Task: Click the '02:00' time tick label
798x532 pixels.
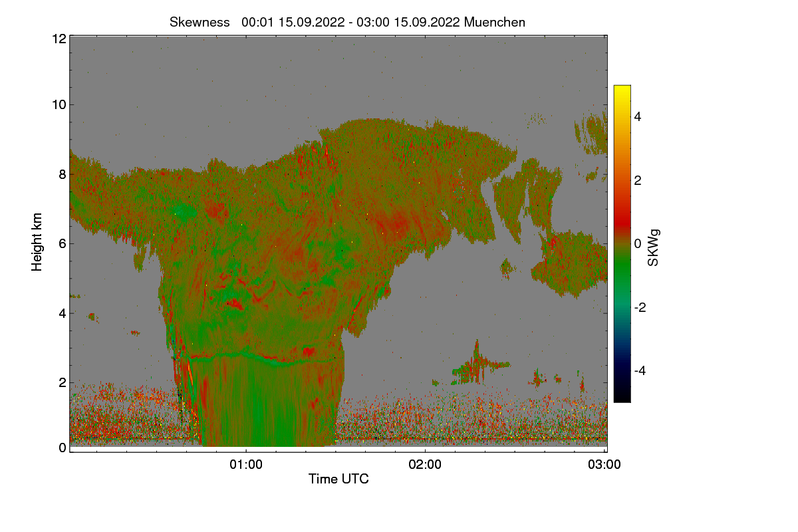Action: click(425, 465)
